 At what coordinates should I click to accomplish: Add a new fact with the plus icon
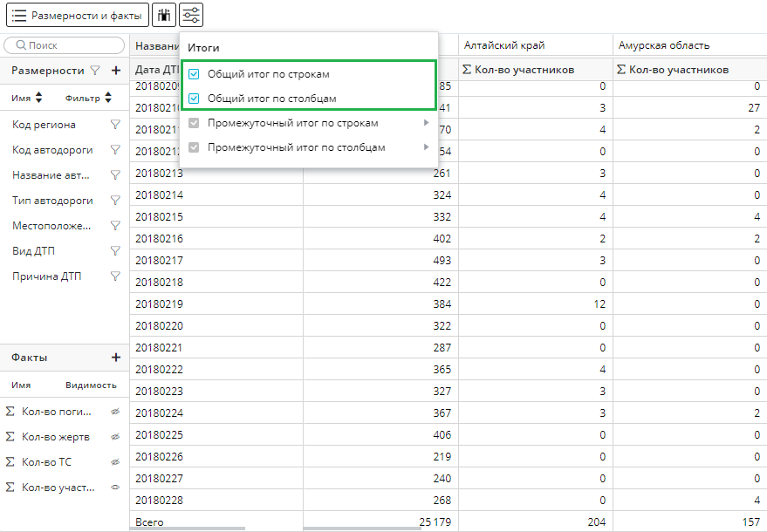[x=115, y=358]
